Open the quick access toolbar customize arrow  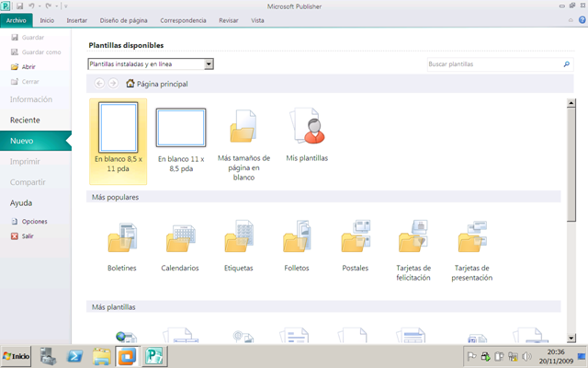[65, 6]
